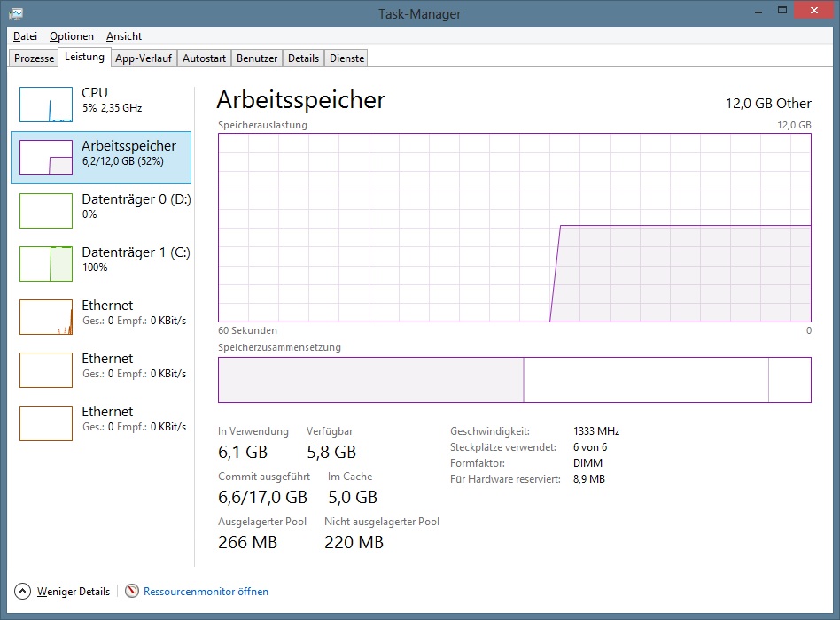Click the Ressourcenmonitor icon at bottom
The height and width of the screenshot is (620, 840).
point(132,591)
